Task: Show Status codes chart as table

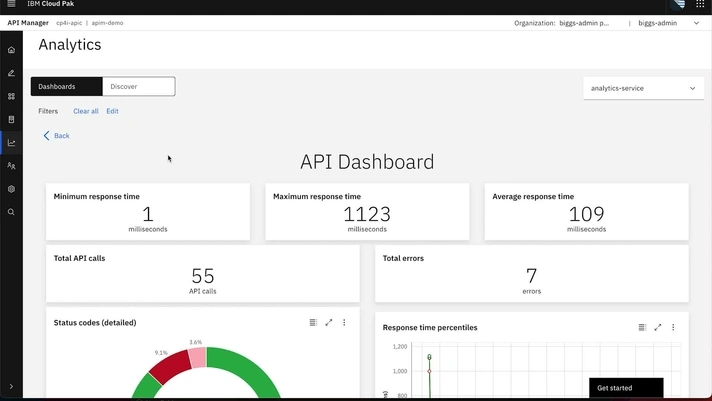Action: pyautogui.click(x=313, y=322)
